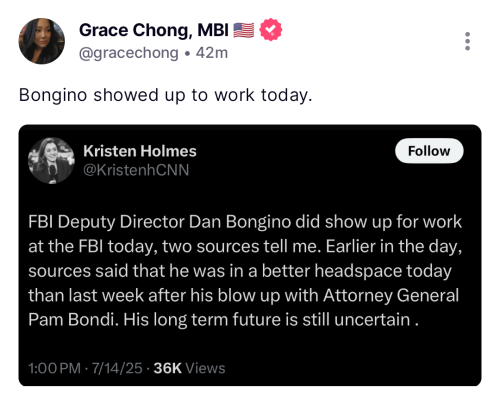Click the Kristen Holmes display name
Image resolution: width=500 pixels, height=400 pixels.
[140, 151]
